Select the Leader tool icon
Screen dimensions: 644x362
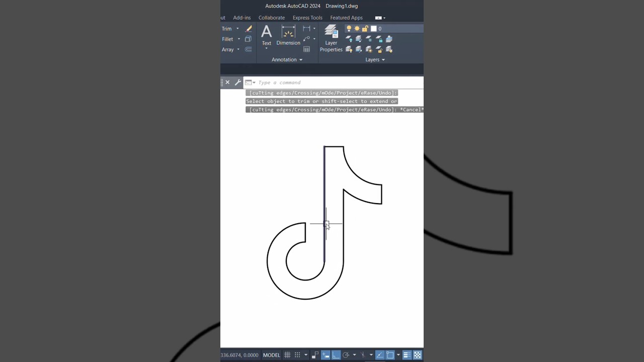(306, 39)
